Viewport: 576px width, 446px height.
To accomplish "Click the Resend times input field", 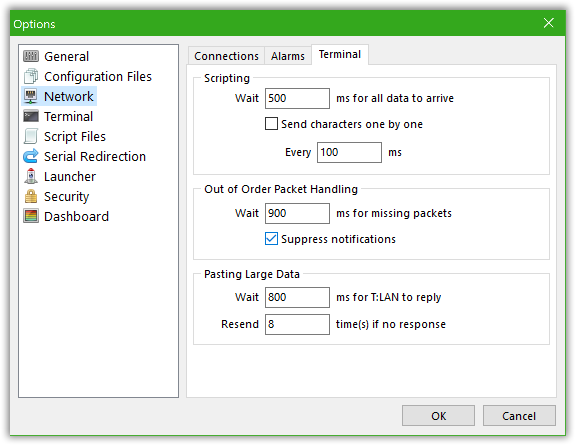I will [x=297, y=324].
